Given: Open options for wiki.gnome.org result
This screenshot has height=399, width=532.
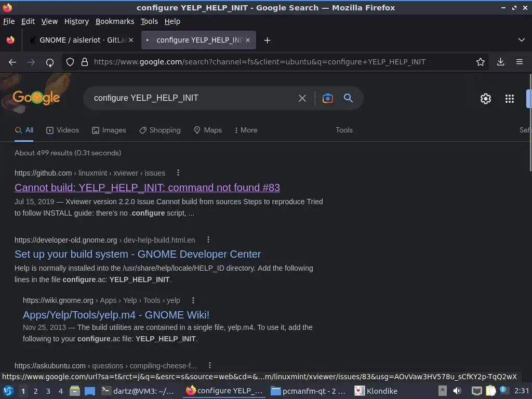Looking at the screenshot, I should pyautogui.click(x=193, y=300).
